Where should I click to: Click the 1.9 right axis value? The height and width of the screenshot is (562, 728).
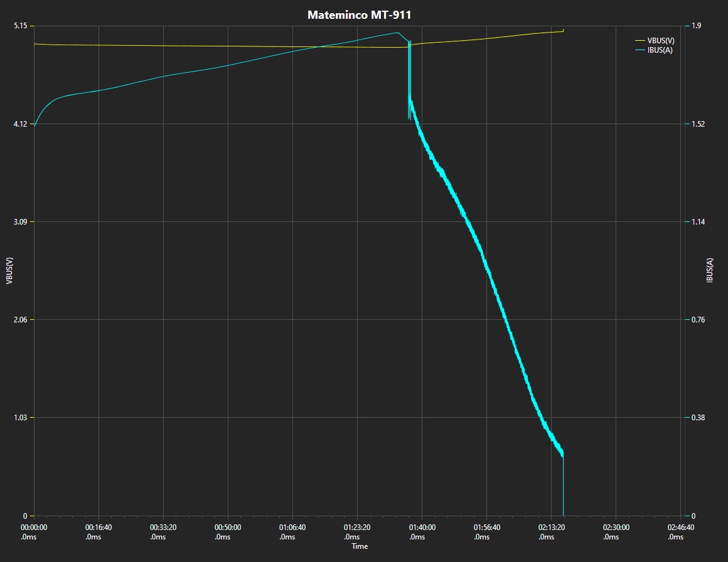[x=696, y=26]
